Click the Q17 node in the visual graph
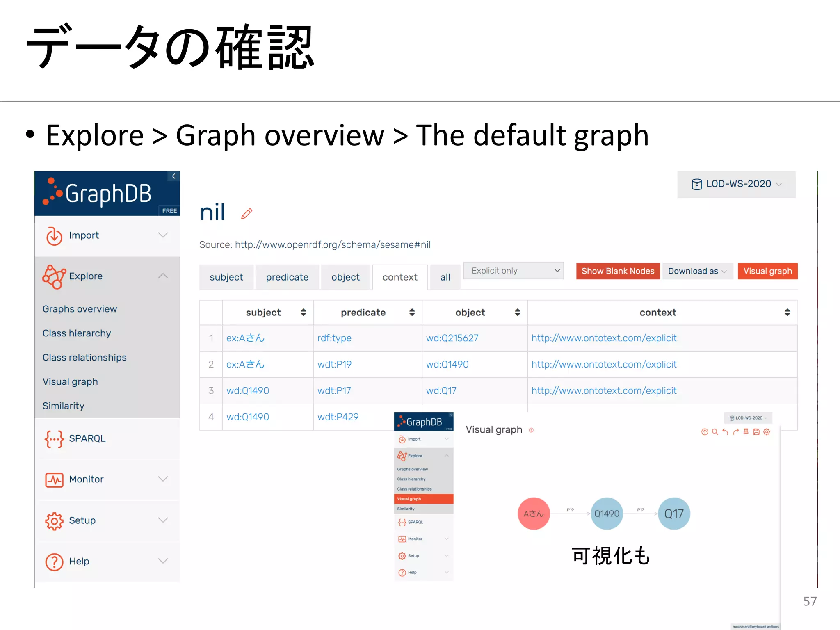840x630 pixels. pyautogui.click(x=674, y=514)
